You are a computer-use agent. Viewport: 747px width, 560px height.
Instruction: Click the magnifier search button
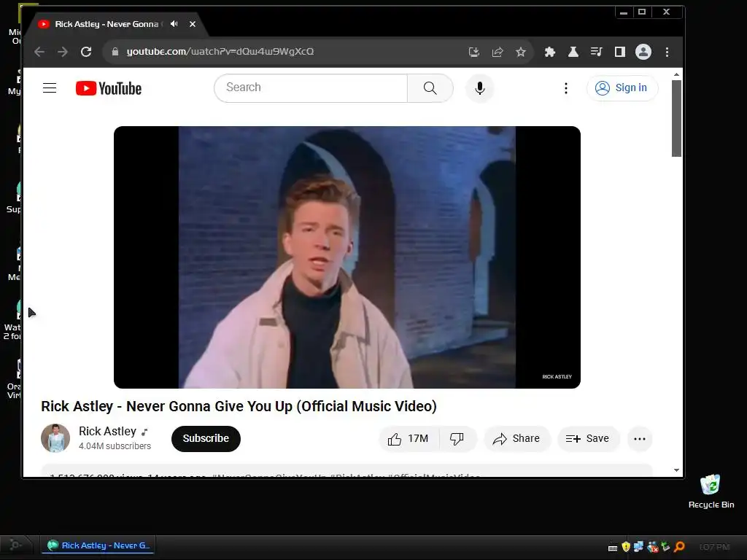430,87
